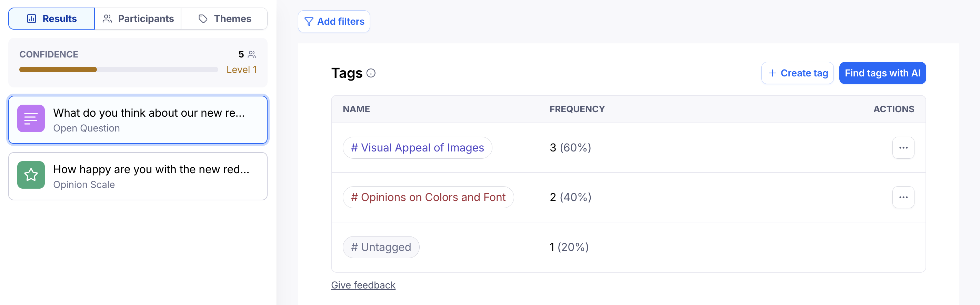The width and height of the screenshot is (980, 305).
Task: Click the plus icon in Create tag
Action: point(772,73)
